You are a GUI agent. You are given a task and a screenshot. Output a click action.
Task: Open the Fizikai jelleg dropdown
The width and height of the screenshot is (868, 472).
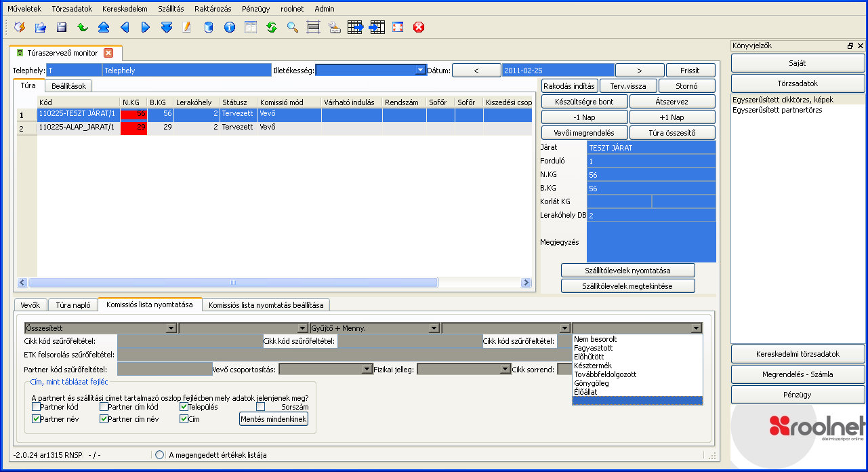click(505, 370)
